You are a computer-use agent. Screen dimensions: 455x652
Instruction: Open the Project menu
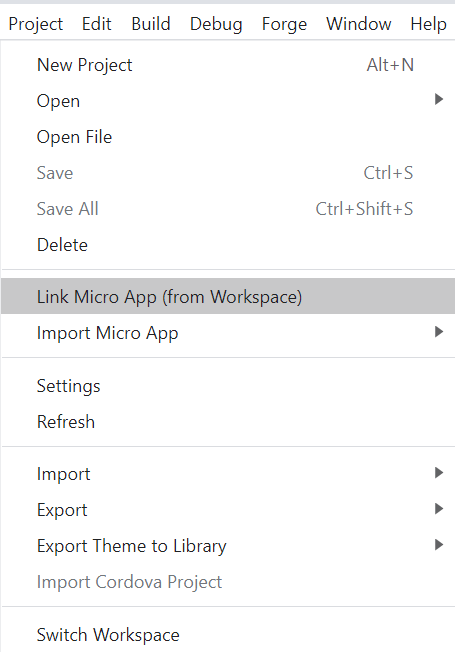pyautogui.click(x=36, y=24)
